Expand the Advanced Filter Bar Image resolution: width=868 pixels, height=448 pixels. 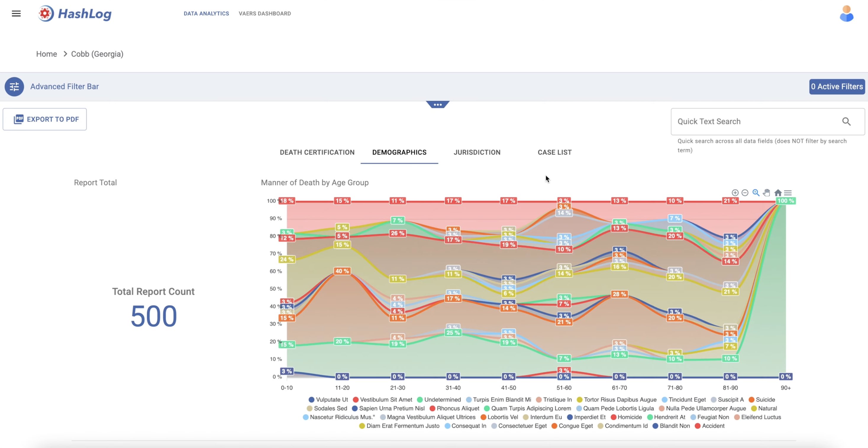(x=64, y=87)
